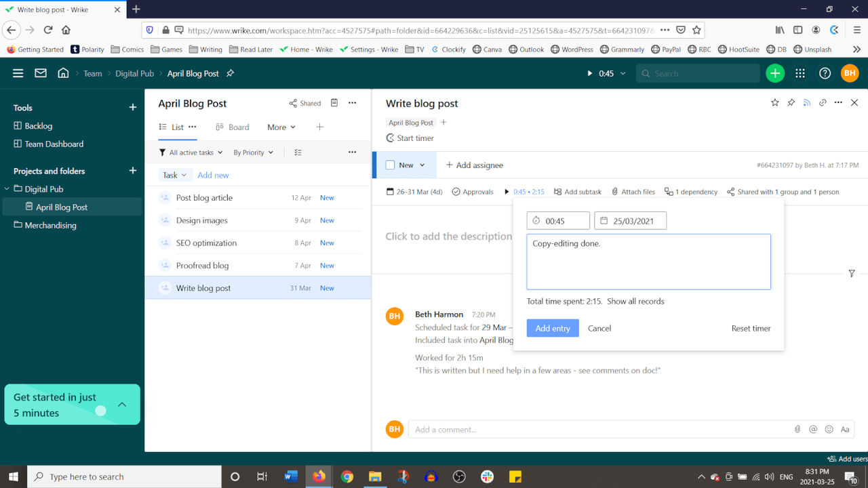Image resolution: width=868 pixels, height=488 pixels.
Task: Toggle the task status checkbox next to New
Action: [x=390, y=165]
